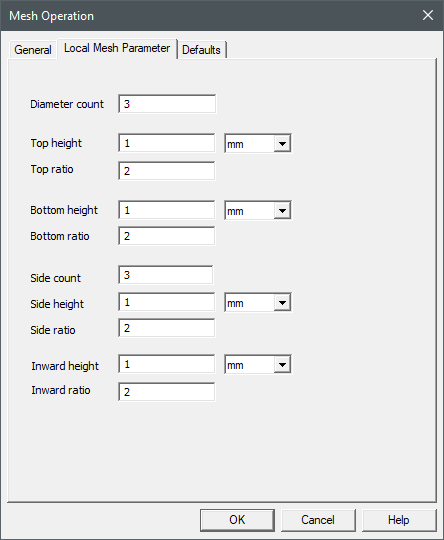
Task: Click the Mesh Operation title text
Action: point(52,16)
